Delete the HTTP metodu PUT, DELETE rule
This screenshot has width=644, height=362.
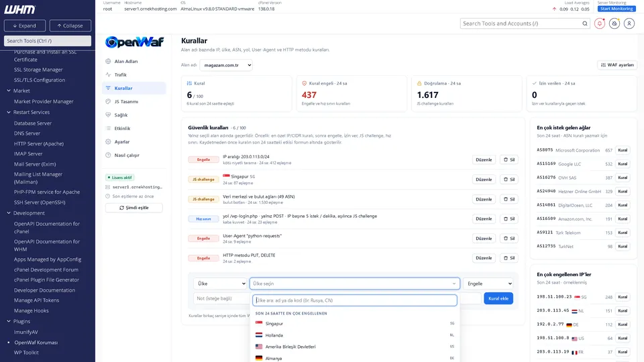click(508, 258)
